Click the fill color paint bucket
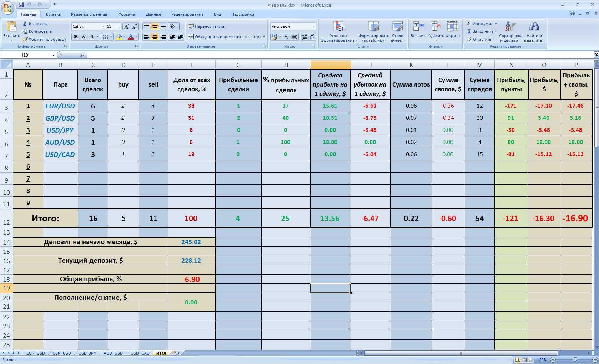The image size is (599, 364). click(x=119, y=37)
